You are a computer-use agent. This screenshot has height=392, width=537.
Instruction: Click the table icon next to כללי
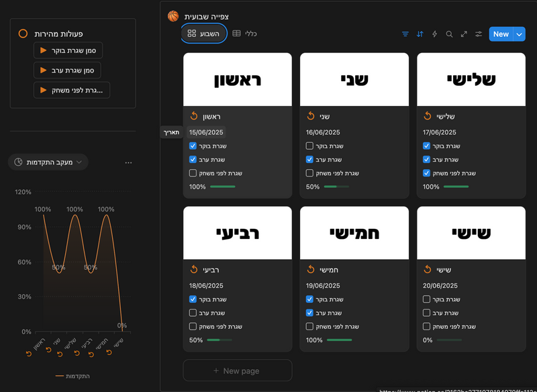237,33
